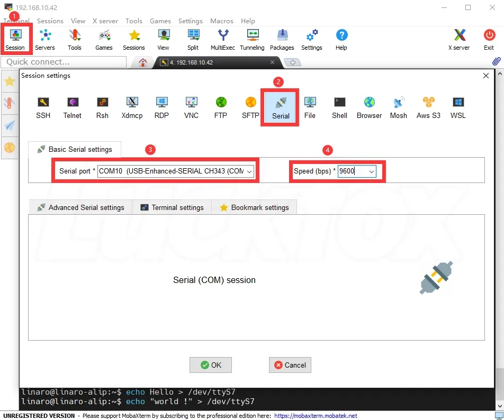Click the Exit power icon

[x=489, y=40]
